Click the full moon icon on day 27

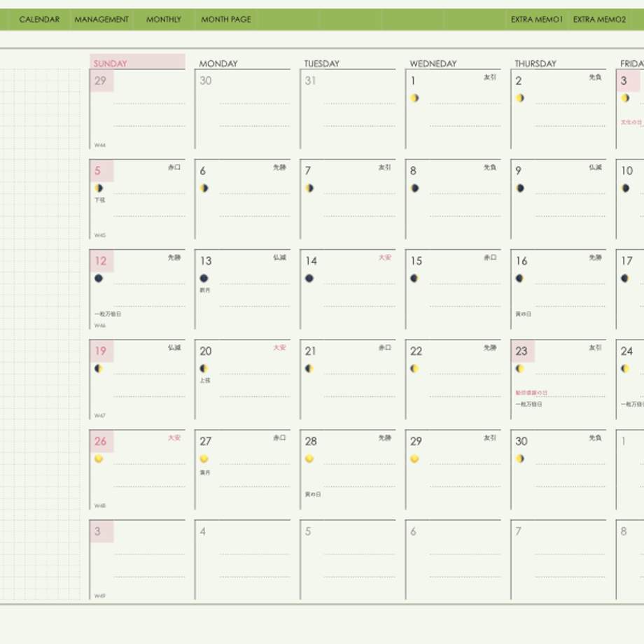click(x=204, y=458)
